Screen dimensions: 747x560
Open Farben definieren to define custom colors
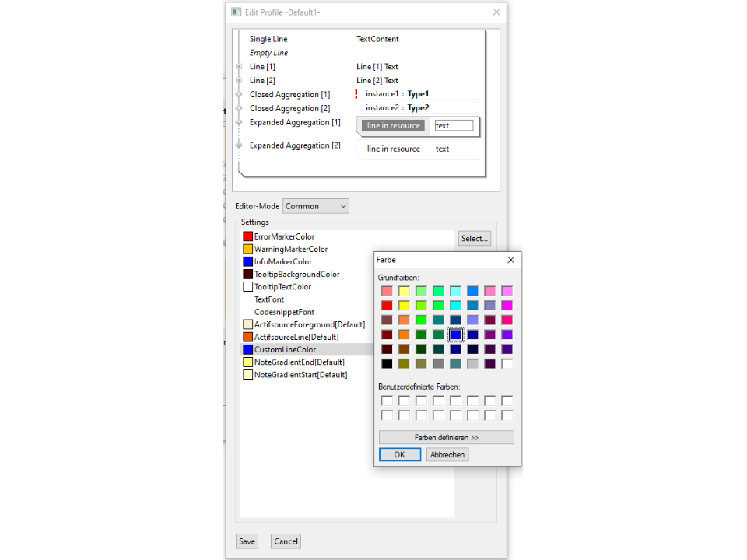pos(447,437)
